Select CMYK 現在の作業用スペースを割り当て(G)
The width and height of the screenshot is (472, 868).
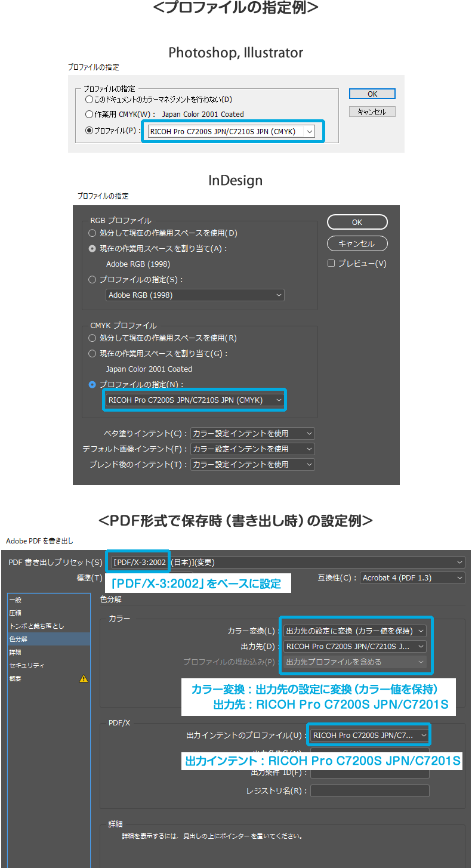coord(92,353)
